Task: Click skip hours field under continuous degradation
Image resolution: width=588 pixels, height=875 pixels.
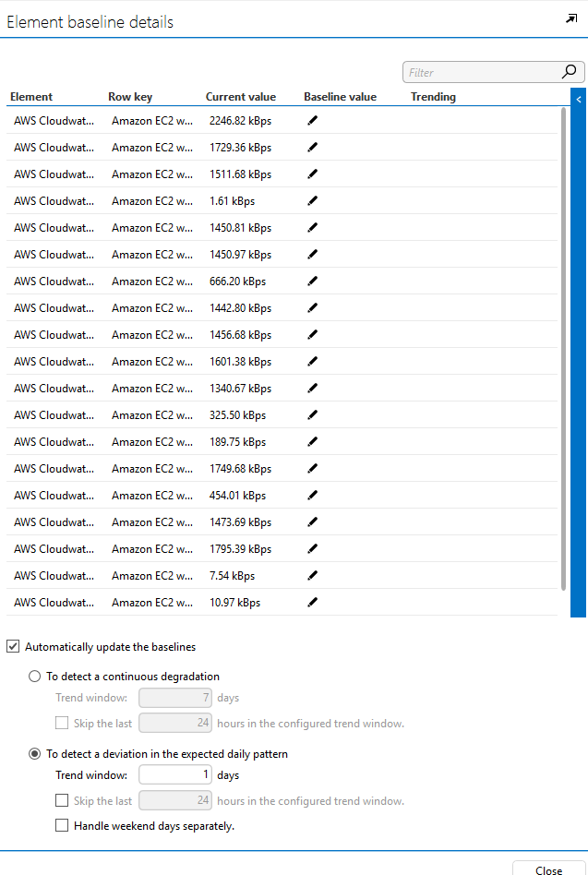Action: click(x=175, y=724)
